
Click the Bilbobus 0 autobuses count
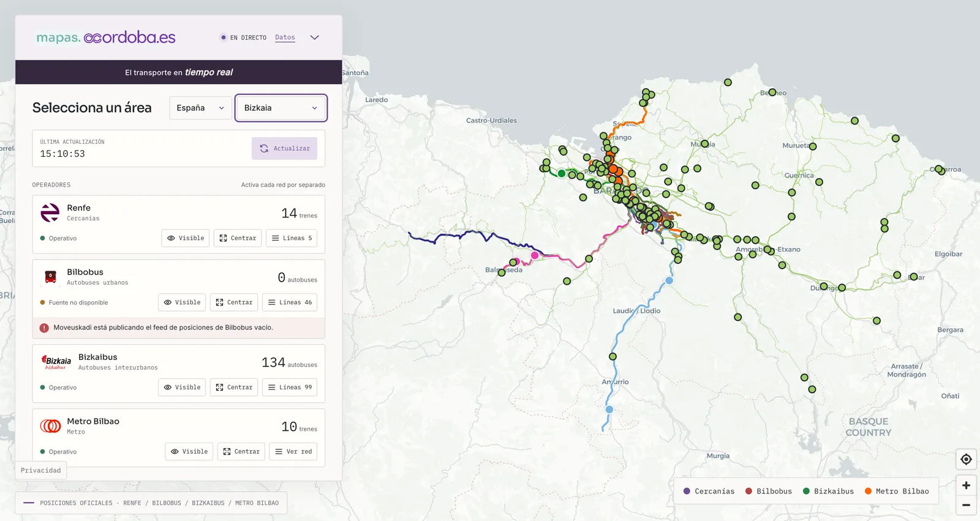pos(297,277)
